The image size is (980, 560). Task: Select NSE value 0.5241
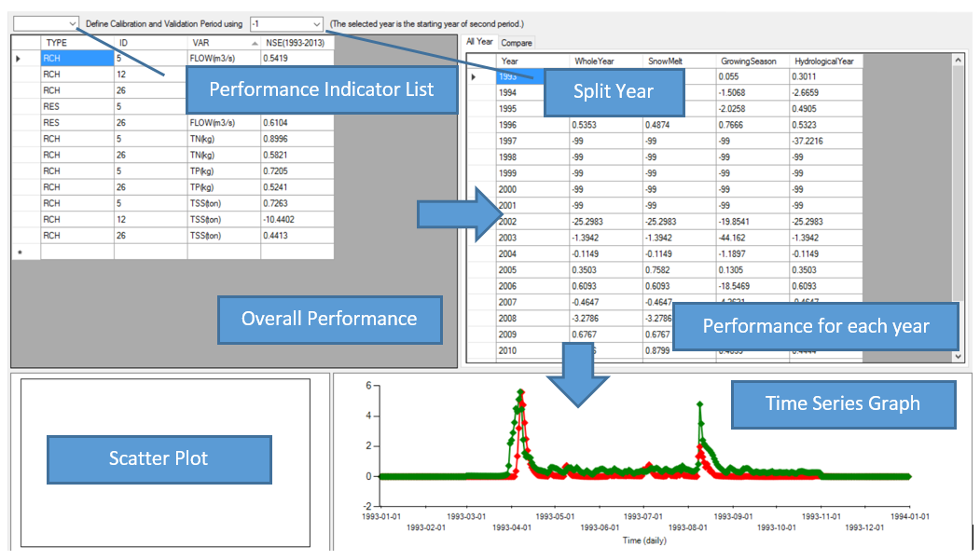click(297, 187)
